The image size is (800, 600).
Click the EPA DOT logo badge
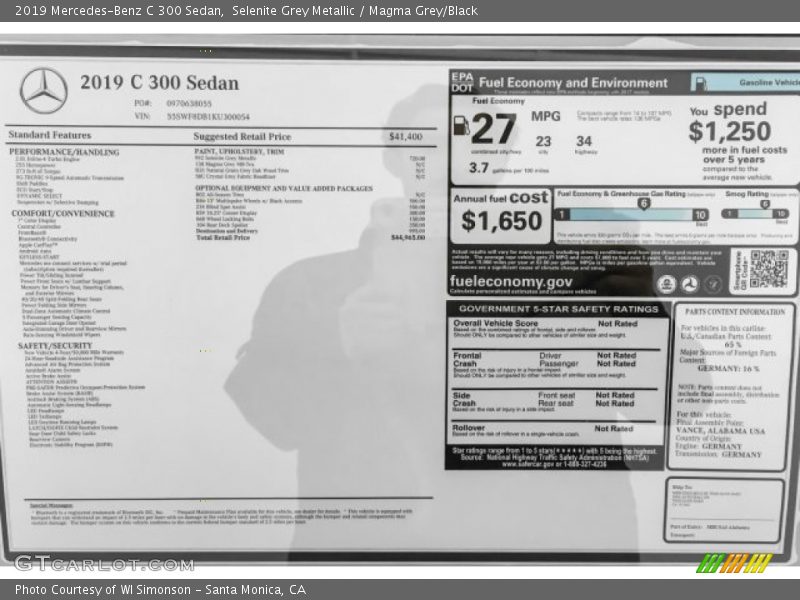click(x=462, y=82)
